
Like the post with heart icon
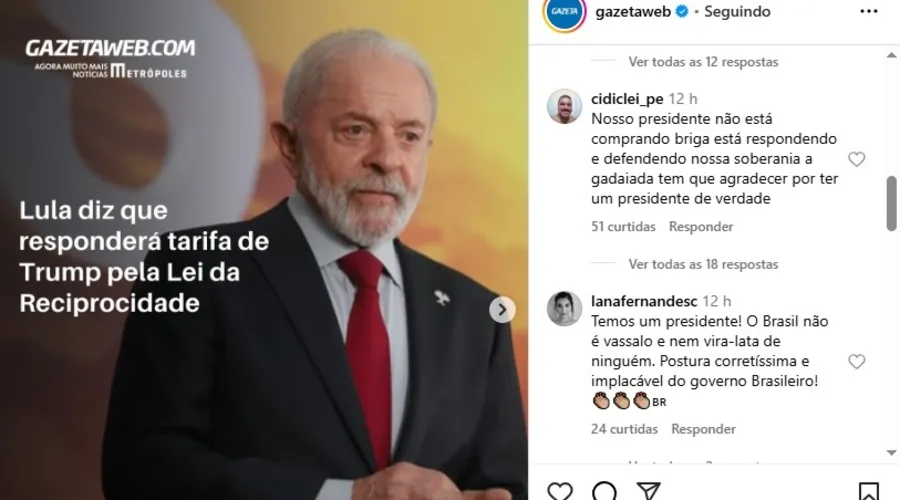click(x=560, y=491)
